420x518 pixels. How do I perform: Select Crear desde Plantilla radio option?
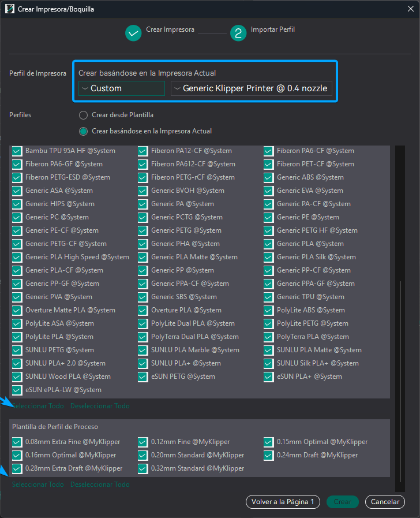click(84, 115)
